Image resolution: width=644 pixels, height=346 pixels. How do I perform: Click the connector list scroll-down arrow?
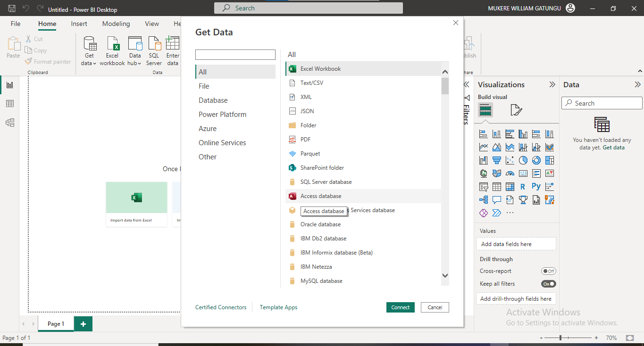445,275
